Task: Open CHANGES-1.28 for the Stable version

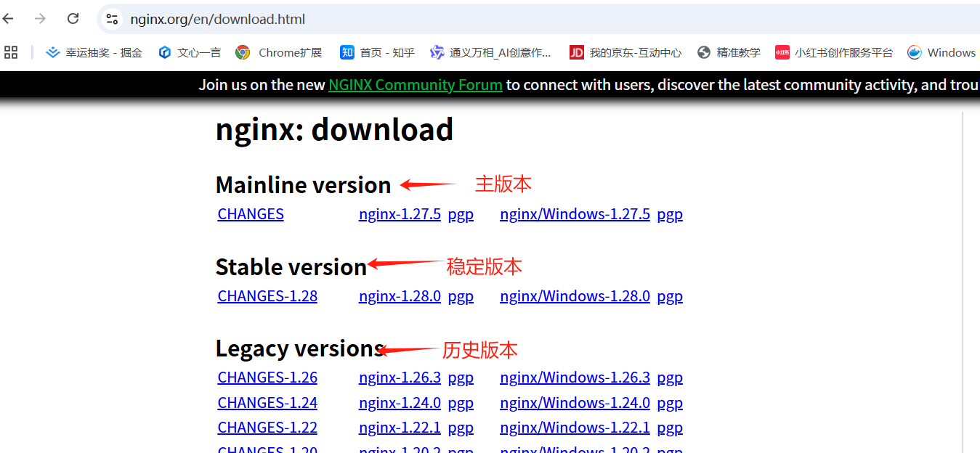Action: pyautogui.click(x=267, y=295)
